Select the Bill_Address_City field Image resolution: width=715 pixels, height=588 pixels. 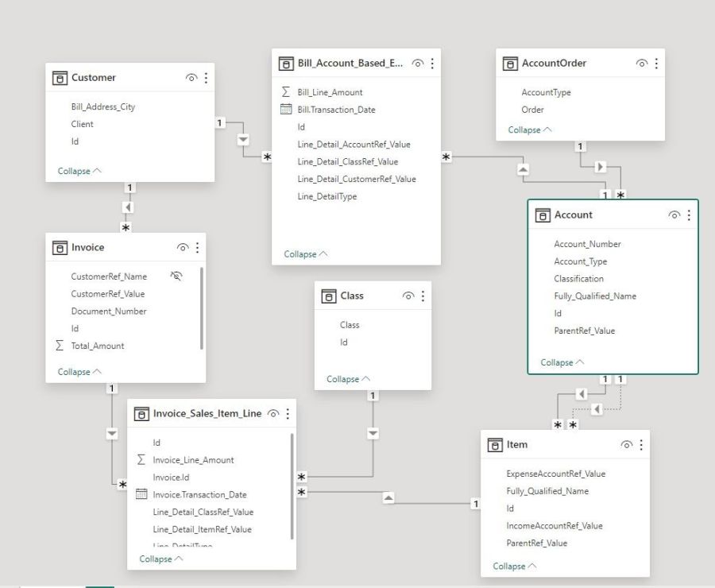103,106
